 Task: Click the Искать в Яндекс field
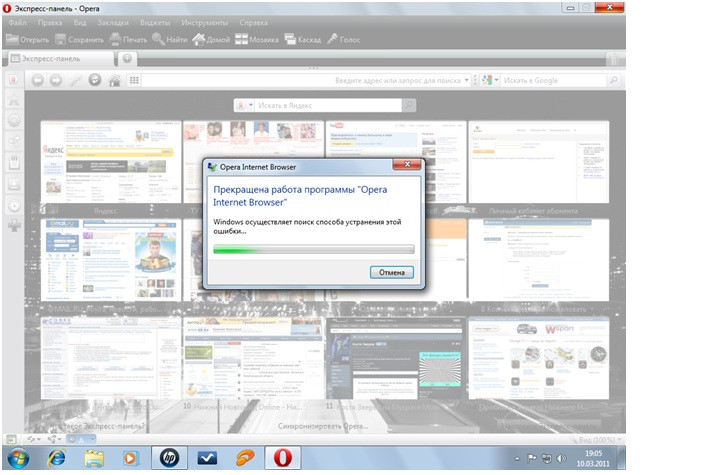point(329,105)
